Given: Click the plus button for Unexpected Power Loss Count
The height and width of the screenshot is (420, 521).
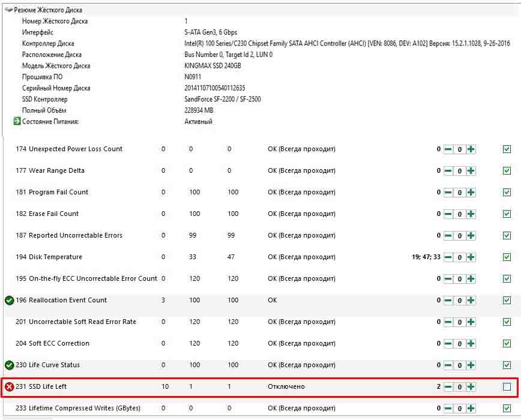Looking at the screenshot, I should pyautogui.click(x=471, y=149).
